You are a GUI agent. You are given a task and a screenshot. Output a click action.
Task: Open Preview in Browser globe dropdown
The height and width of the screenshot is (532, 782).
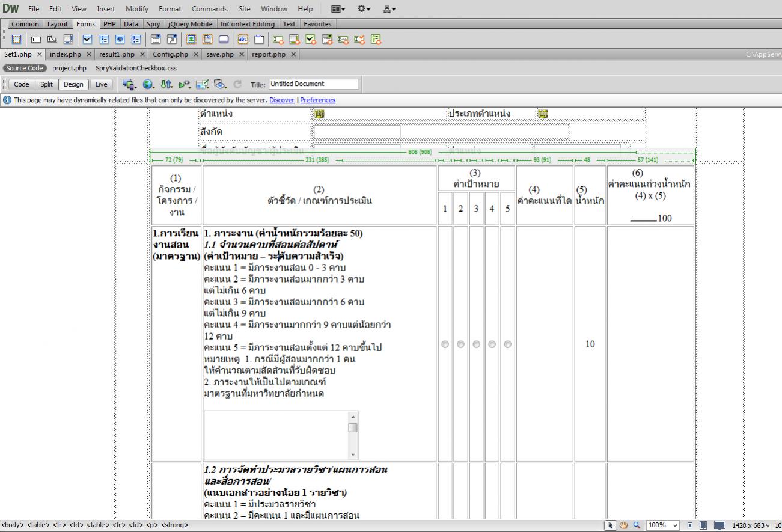coord(148,84)
